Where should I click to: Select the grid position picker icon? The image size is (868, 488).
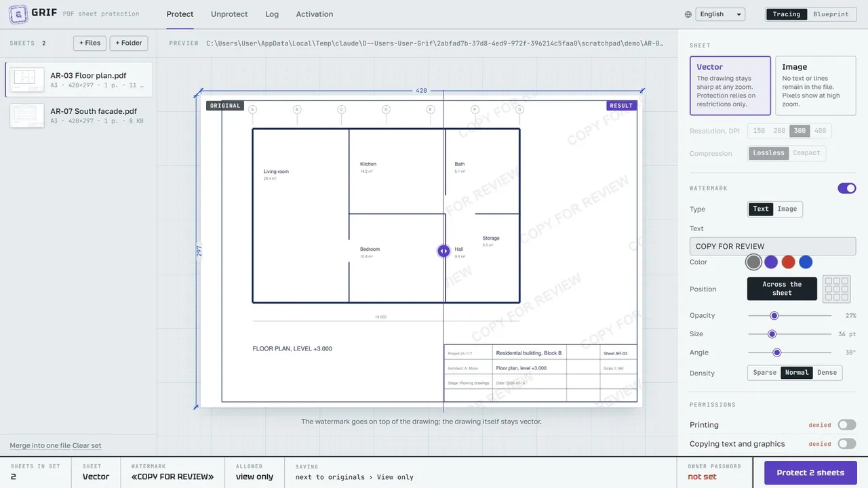(836, 289)
